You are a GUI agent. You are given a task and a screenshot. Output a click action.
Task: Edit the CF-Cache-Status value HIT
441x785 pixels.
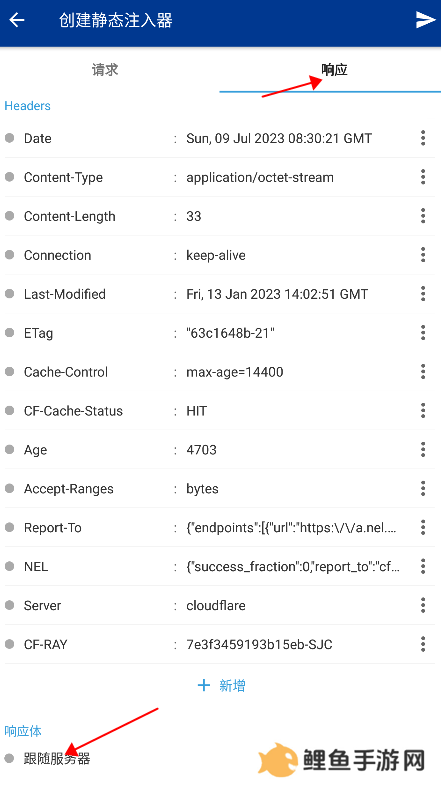point(197,411)
